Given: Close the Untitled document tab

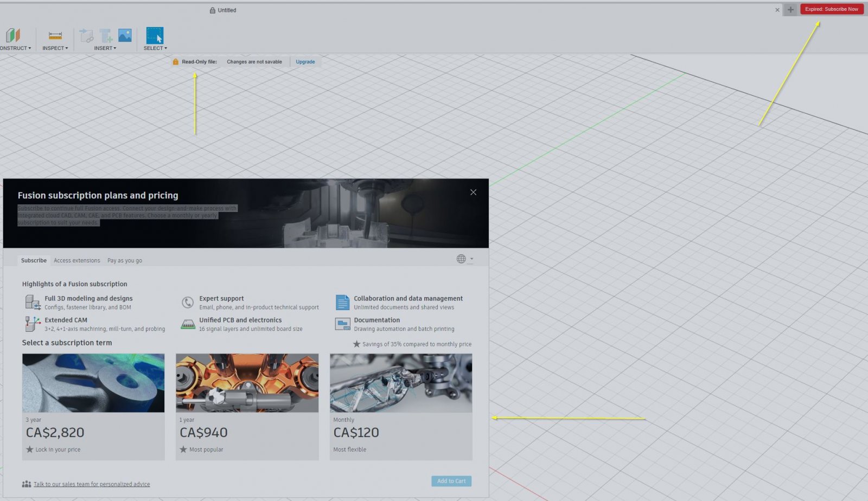Looking at the screenshot, I should 777,10.
